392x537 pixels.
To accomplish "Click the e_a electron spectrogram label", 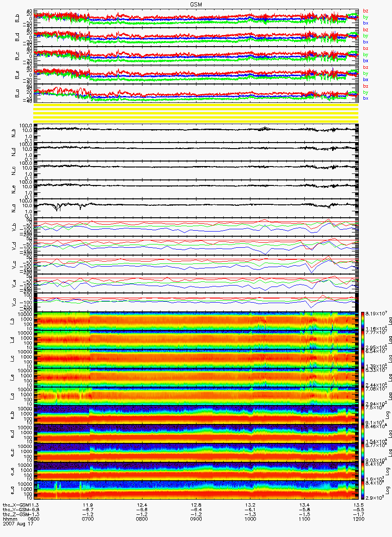I will click(x=12, y=491).
